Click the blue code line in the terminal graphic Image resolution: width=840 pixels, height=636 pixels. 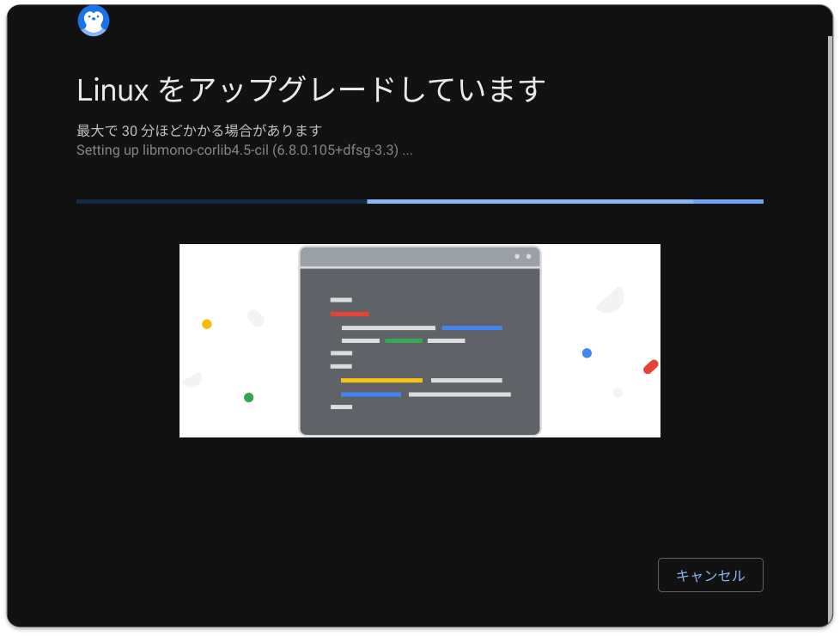pos(372,394)
